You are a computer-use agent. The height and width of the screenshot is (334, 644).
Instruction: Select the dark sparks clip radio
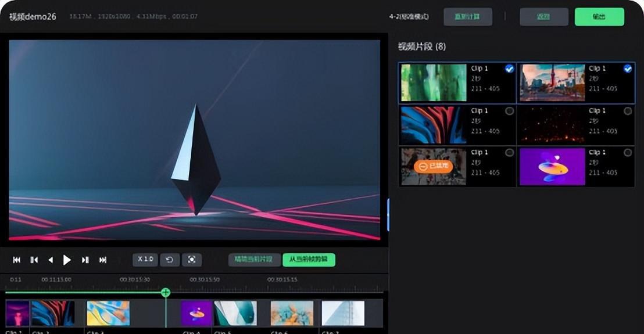point(628,111)
